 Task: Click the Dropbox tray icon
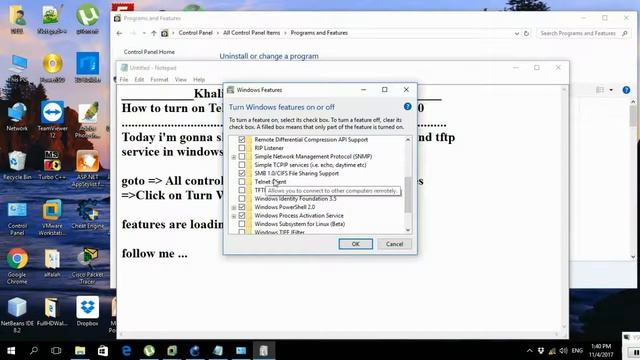[541, 351]
